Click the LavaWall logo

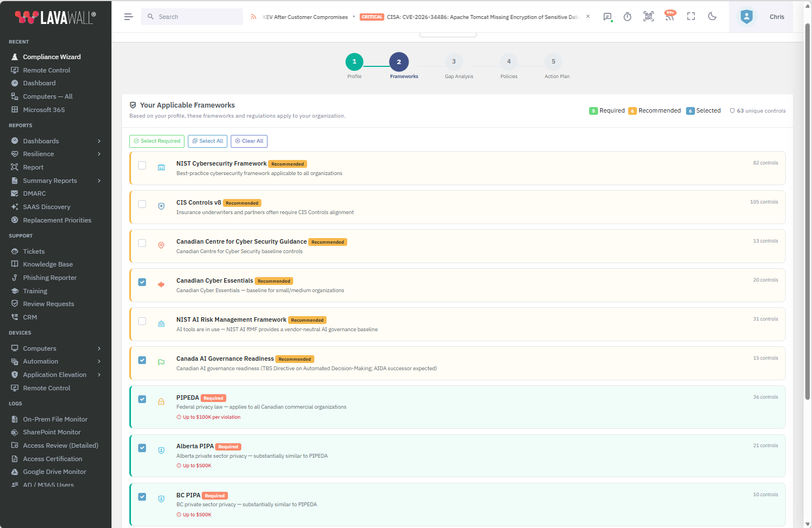coord(55,17)
